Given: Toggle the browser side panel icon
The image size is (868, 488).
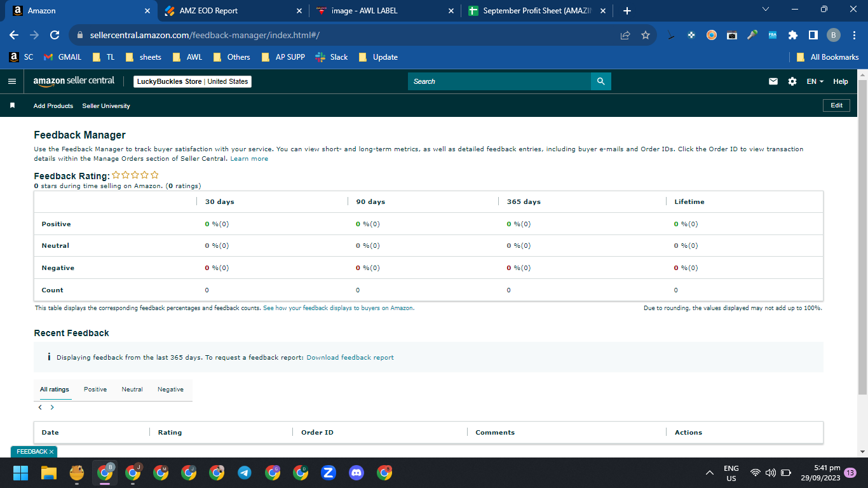Looking at the screenshot, I should click(813, 35).
